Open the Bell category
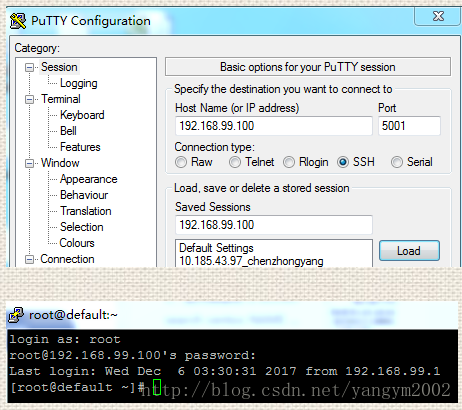Viewport: 462px width, 410px height. pyautogui.click(x=68, y=131)
